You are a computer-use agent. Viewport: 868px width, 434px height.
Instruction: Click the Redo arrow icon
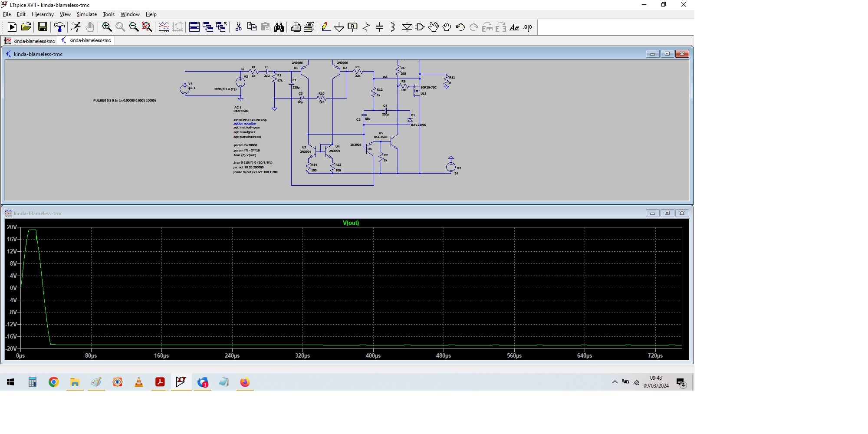pyautogui.click(x=474, y=27)
